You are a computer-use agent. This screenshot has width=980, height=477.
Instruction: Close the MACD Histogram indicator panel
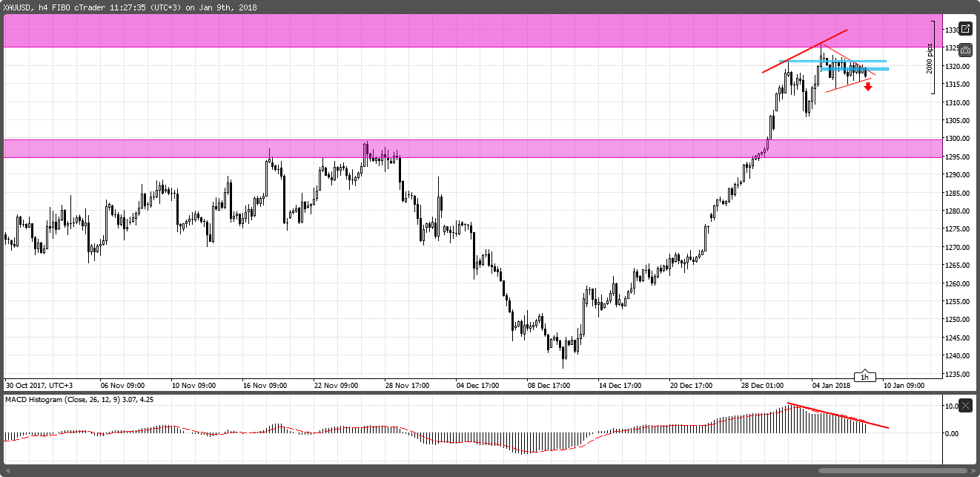tap(964, 406)
